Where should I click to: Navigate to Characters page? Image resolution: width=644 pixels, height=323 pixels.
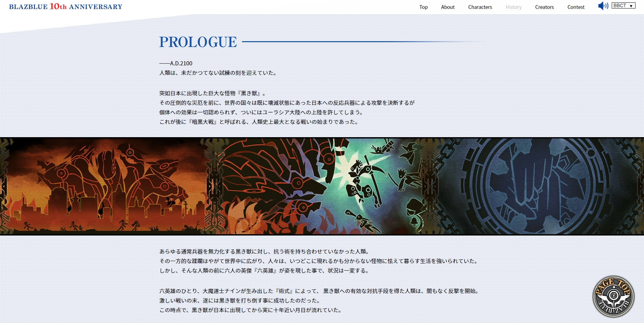point(480,7)
